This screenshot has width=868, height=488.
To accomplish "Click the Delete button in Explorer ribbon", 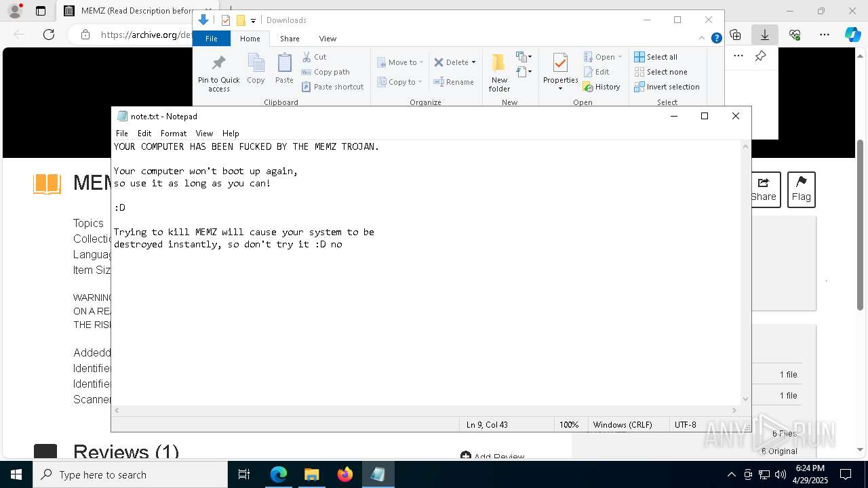I will 451,62.
